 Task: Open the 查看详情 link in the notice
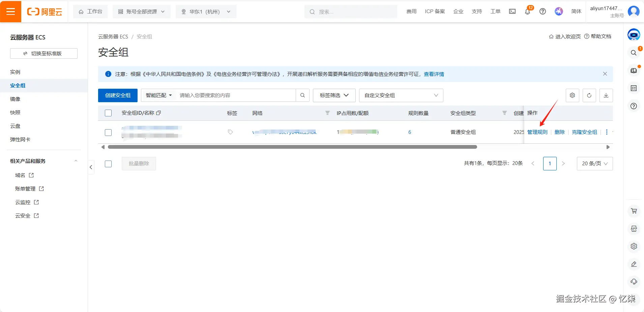(434, 74)
